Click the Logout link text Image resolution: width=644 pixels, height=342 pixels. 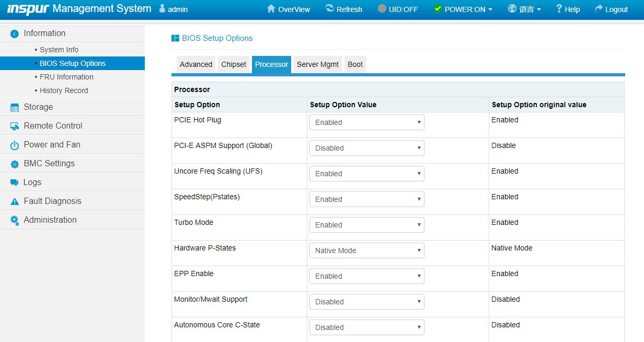coord(616,9)
